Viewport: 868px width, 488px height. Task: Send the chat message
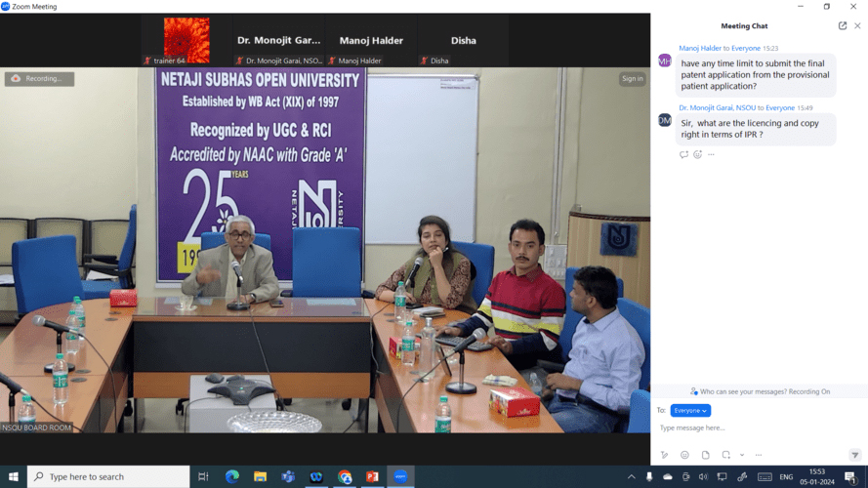854,455
